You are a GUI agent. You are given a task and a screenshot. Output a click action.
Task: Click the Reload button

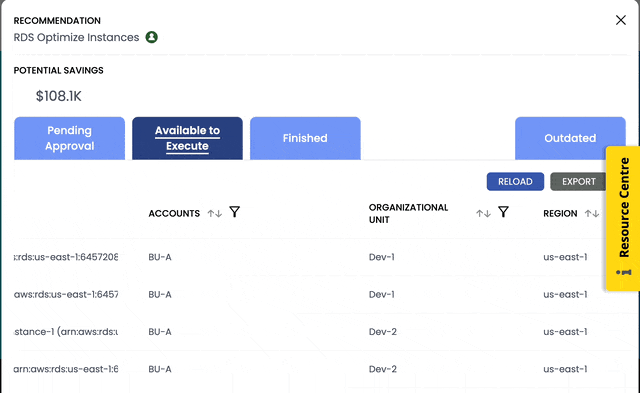[x=515, y=182]
